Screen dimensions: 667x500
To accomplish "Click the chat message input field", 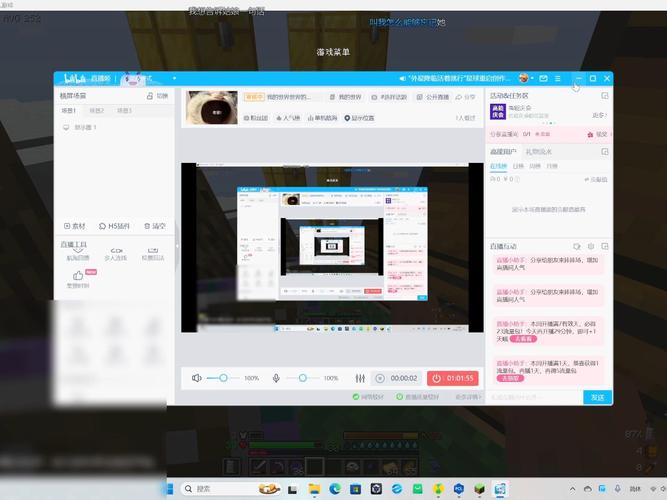I will tap(534, 397).
